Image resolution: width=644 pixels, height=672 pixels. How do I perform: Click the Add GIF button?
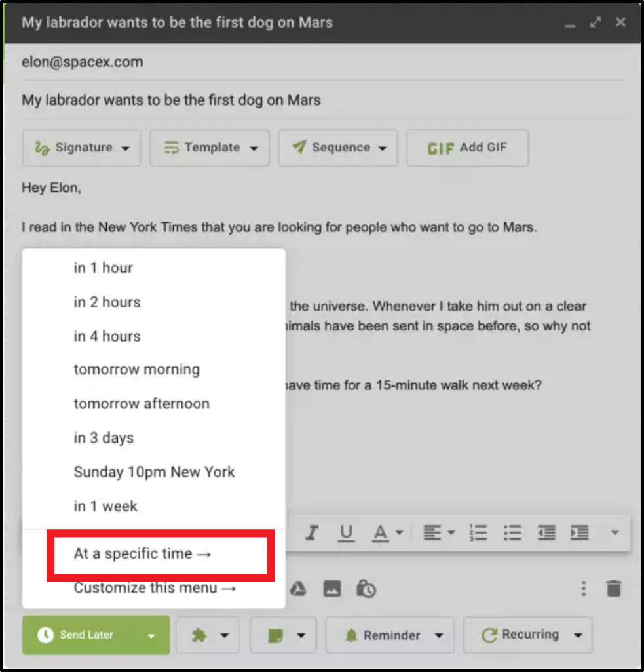[x=467, y=148]
